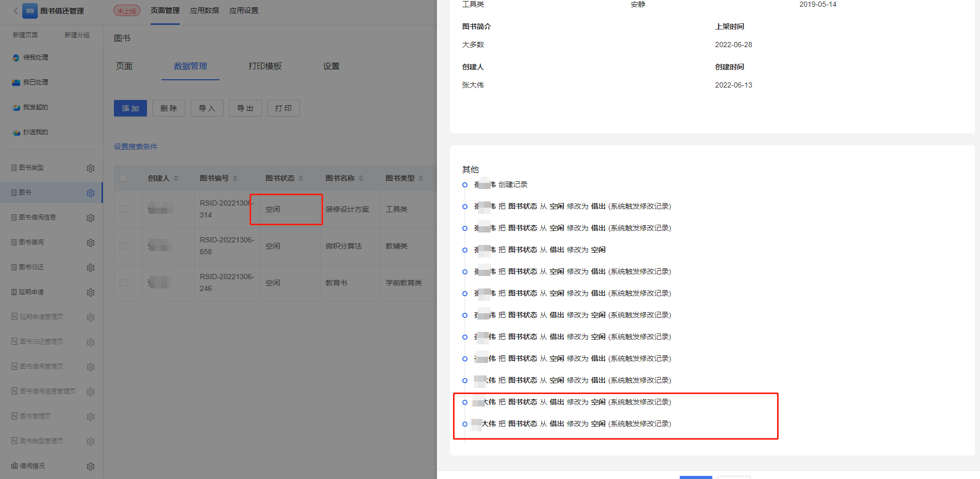This screenshot has height=479, width=980.
Task: Select the 打印模板 tab
Action: (x=265, y=66)
